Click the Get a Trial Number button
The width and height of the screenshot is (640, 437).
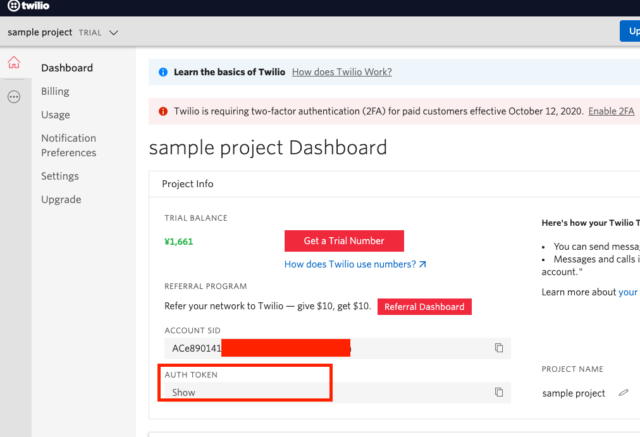point(344,241)
